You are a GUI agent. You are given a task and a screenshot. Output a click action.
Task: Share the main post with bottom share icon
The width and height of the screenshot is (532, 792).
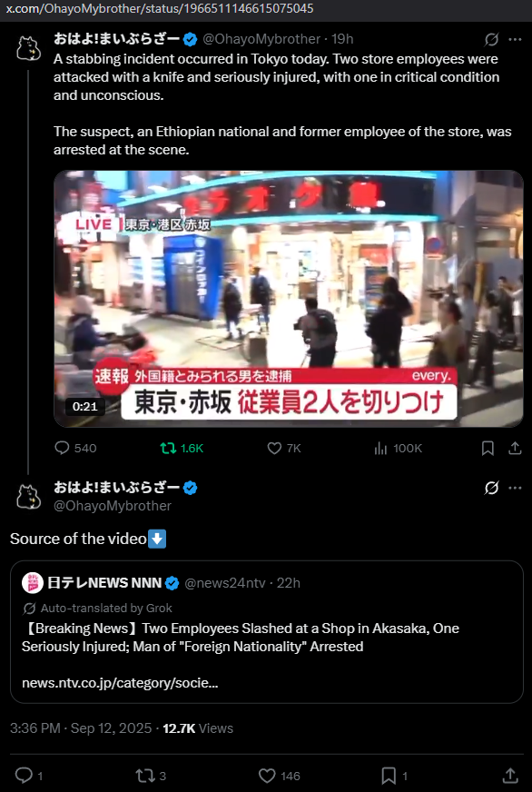510,776
